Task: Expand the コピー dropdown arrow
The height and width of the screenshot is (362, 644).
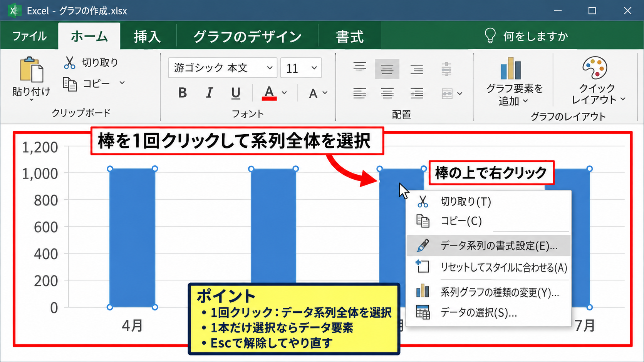Action: point(122,83)
